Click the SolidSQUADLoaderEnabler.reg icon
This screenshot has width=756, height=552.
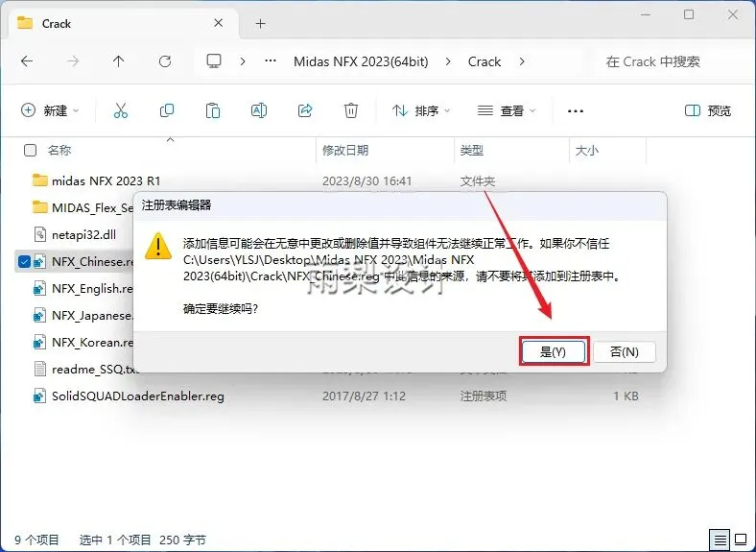pyautogui.click(x=39, y=396)
